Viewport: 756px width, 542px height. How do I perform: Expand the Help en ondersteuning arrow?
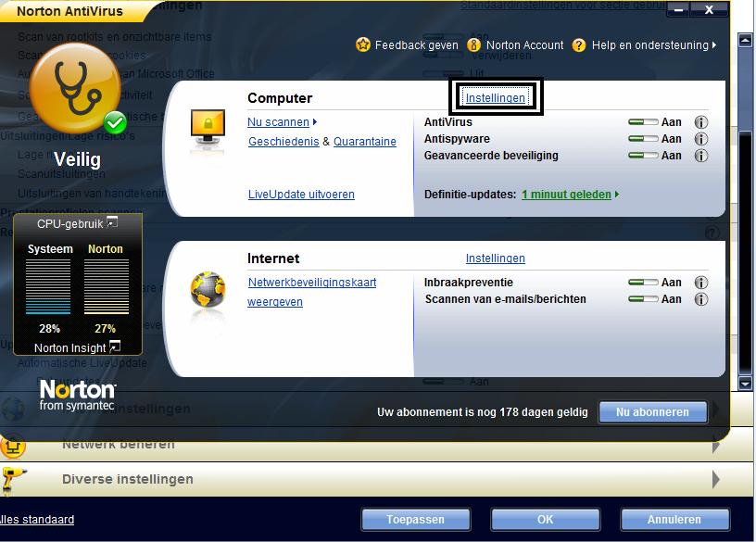[x=714, y=44]
